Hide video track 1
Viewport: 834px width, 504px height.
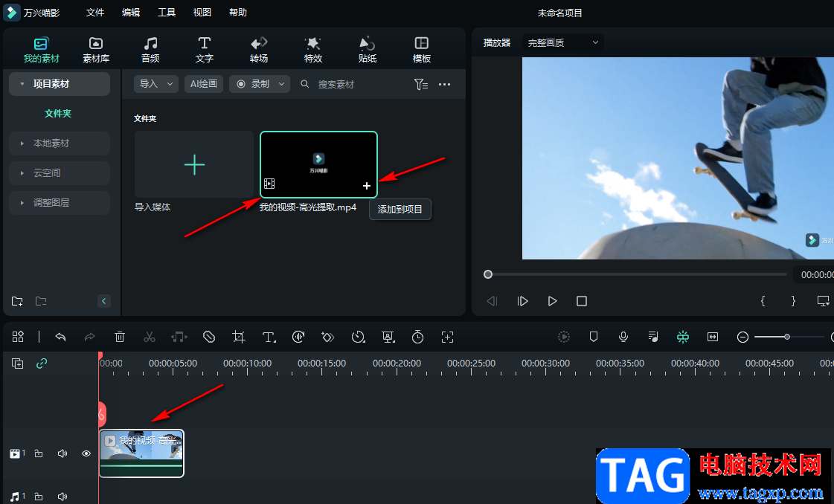tap(86, 453)
